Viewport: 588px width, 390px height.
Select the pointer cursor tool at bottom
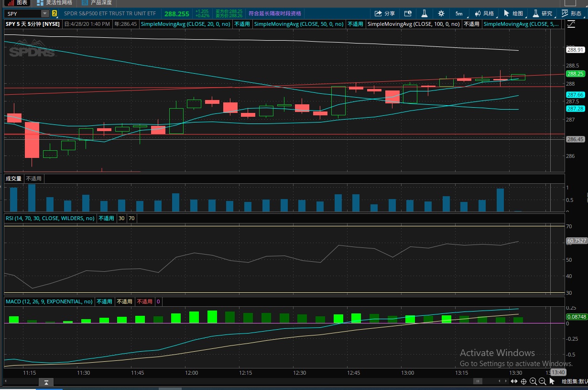(x=552, y=381)
